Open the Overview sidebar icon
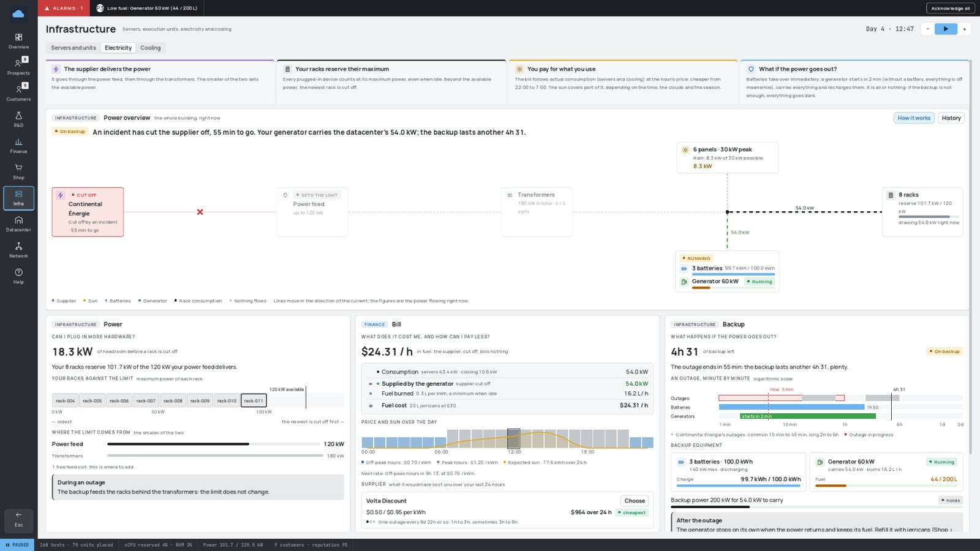The width and height of the screenshot is (980, 551). tap(18, 41)
